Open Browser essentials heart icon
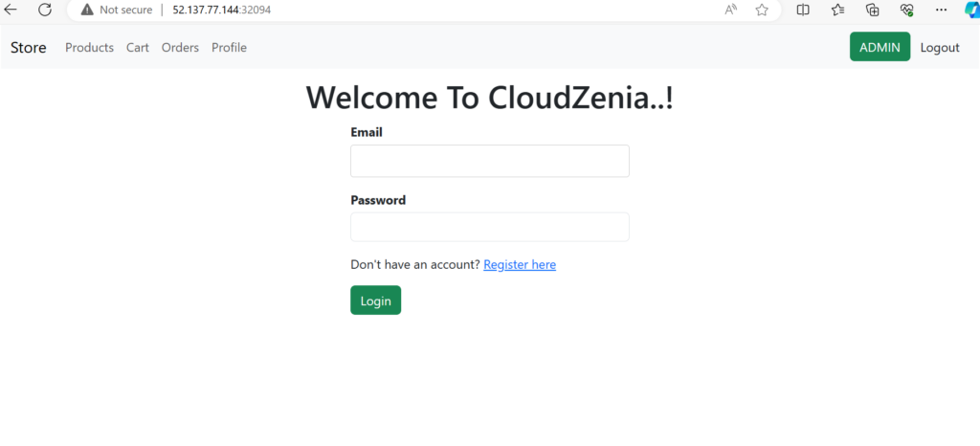 [x=907, y=10]
